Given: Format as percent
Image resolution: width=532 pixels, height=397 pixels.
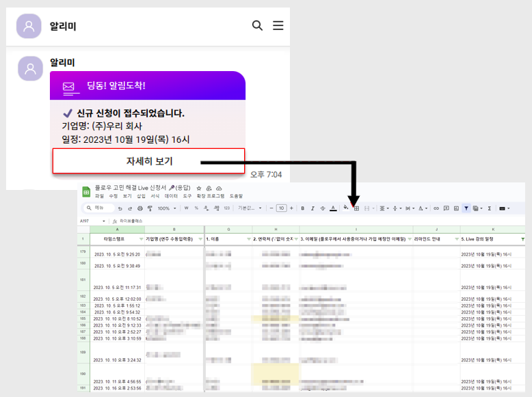Looking at the screenshot, I should click(196, 208).
